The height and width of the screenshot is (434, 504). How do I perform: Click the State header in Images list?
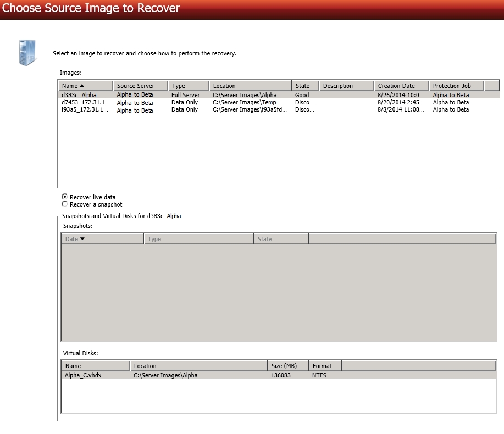[x=304, y=86]
